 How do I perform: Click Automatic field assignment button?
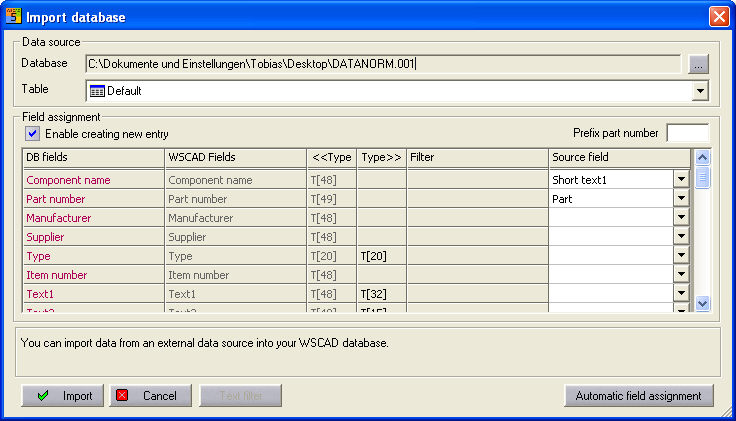pos(638,396)
